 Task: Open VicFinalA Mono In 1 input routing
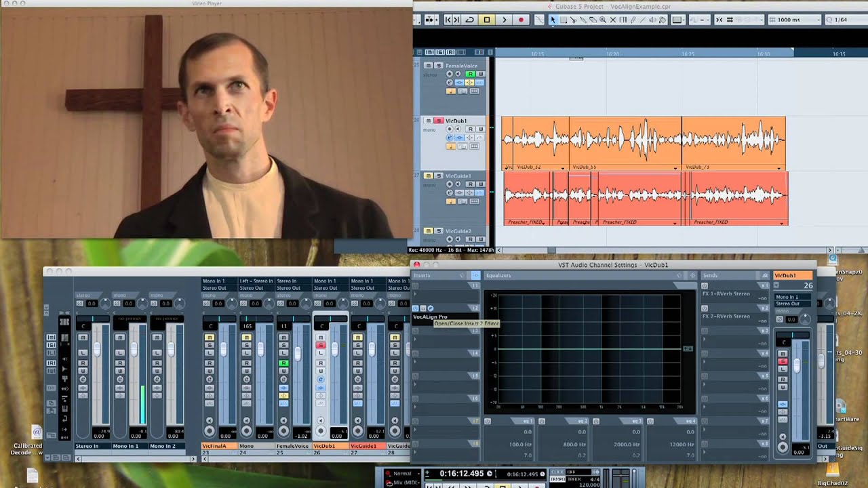coord(218,281)
